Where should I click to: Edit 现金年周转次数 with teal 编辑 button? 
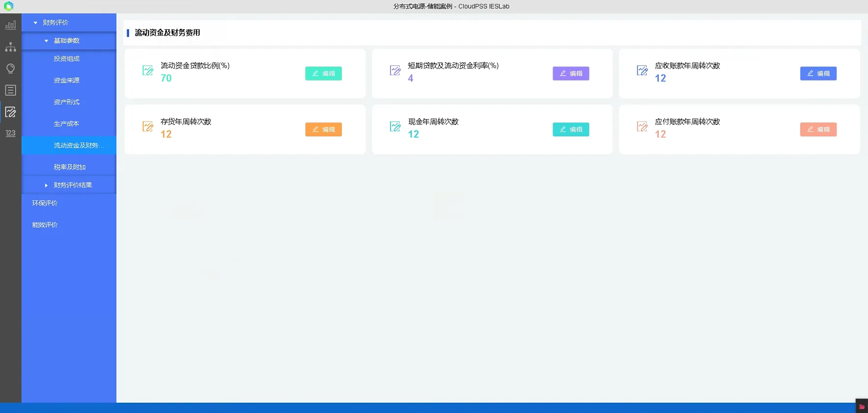click(571, 129)
